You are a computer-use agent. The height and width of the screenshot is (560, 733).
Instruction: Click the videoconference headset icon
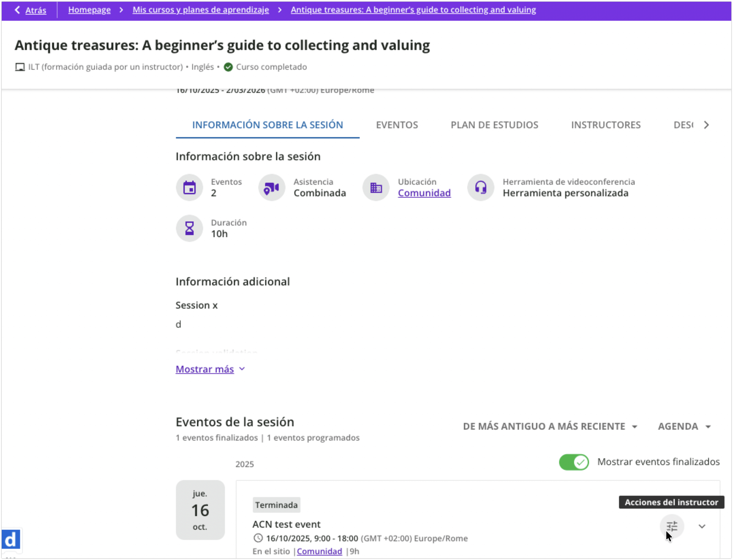(480, 188)
